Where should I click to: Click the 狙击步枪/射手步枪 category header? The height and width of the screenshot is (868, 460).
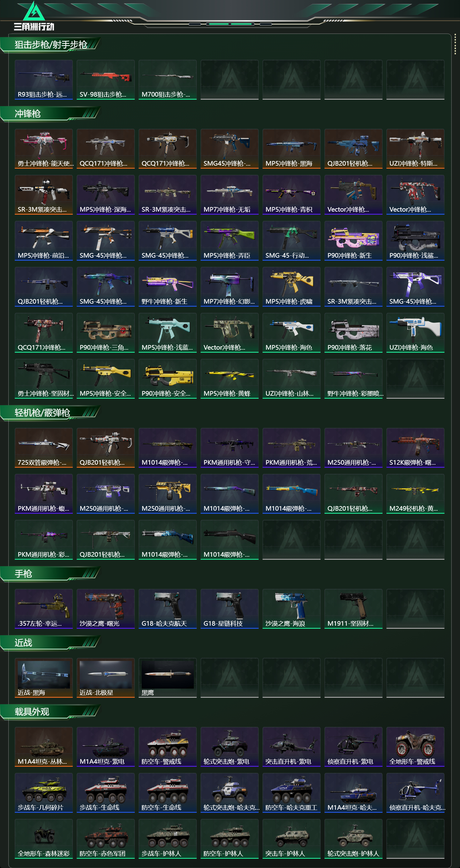(x=51, y=45)
